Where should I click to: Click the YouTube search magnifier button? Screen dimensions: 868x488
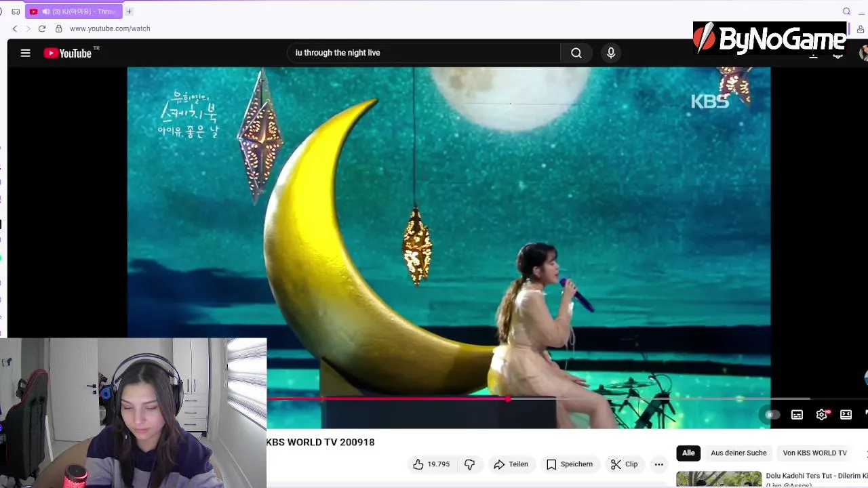(x=576, y=53)
